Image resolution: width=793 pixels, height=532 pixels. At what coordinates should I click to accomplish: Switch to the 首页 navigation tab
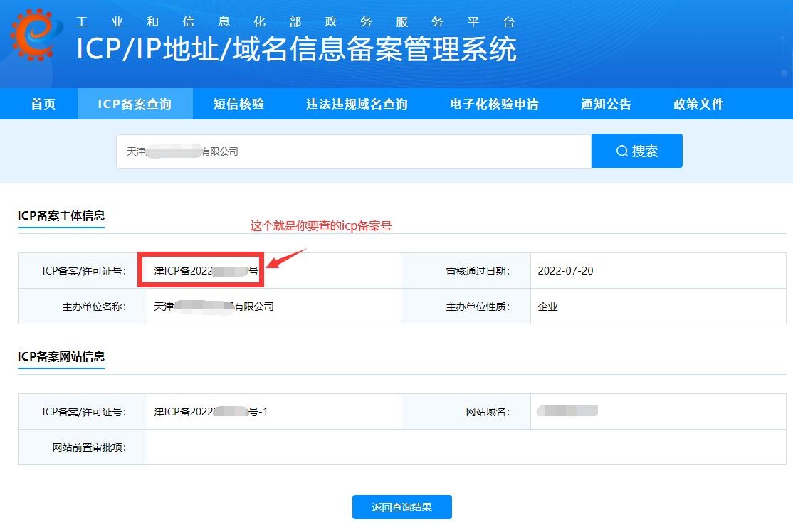point(41,103)
